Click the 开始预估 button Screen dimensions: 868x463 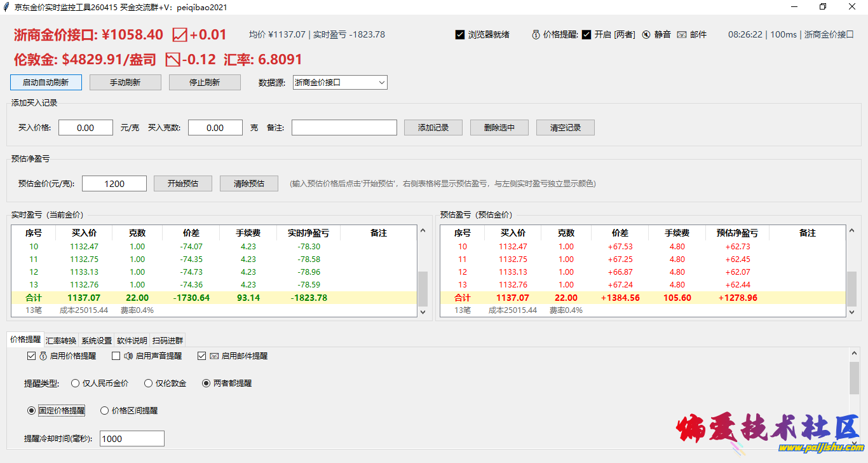(183, 184)
